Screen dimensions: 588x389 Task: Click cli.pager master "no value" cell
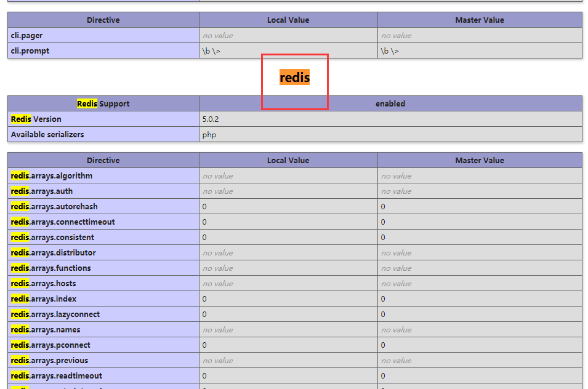(x=480, y=35)
